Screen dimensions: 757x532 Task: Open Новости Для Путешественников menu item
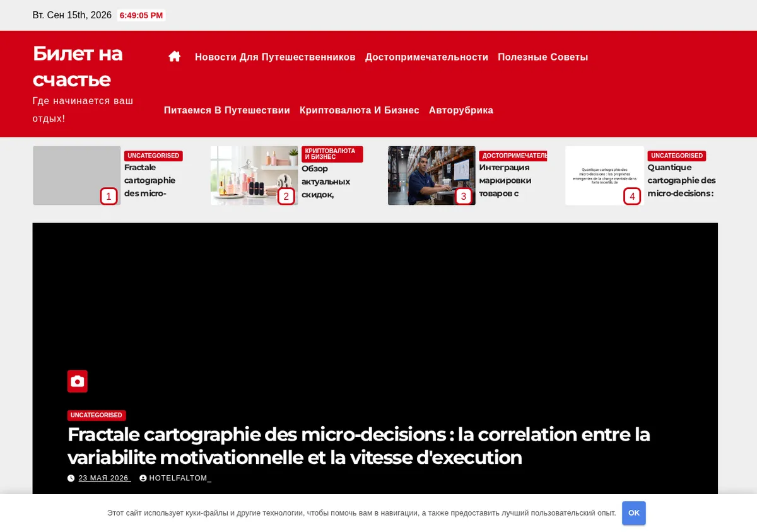pyautogui.click(x=275, y=57)
